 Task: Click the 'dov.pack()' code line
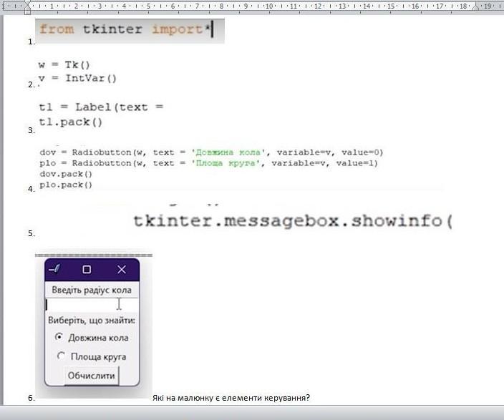point(66,174)
